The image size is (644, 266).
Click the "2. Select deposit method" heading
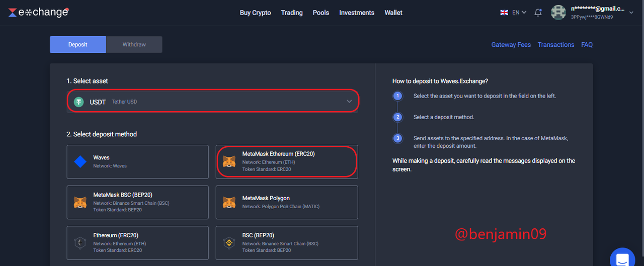(102, 134)
